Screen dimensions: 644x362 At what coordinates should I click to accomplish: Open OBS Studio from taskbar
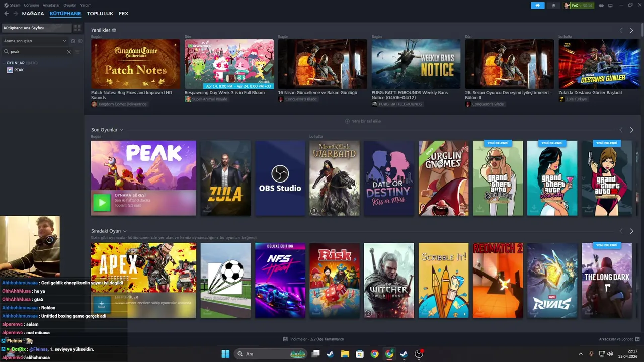(419, 354)
